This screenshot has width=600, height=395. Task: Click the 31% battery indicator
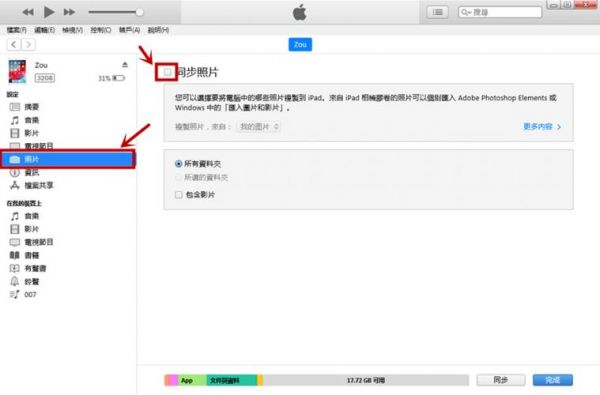[x=111, y=78]
